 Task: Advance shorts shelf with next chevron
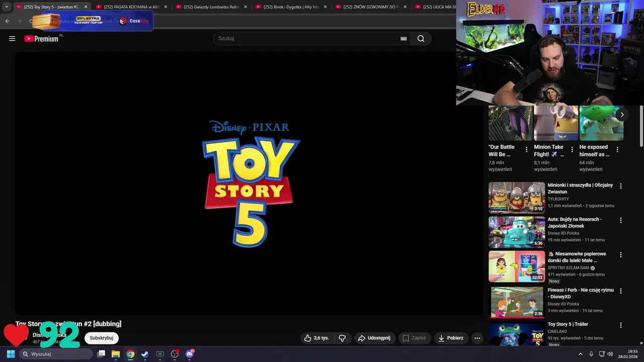click(622, 115)
